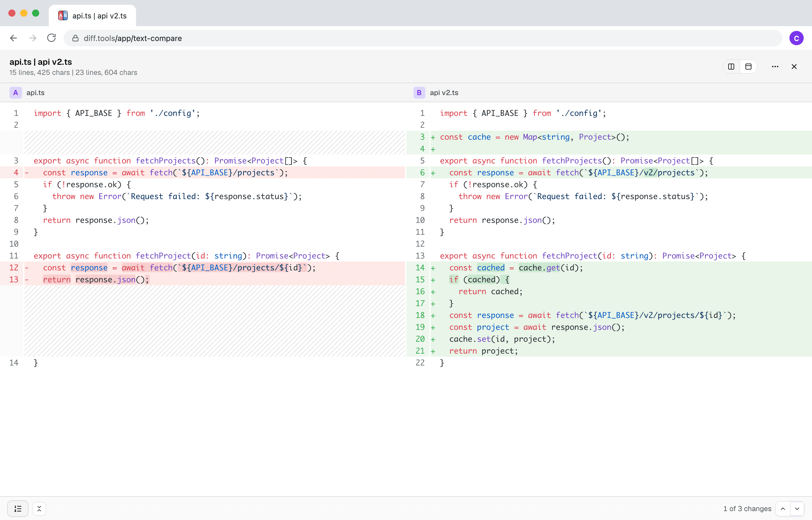
Task: Click line 10 'return response.json();' in api v2.ts
Action: [x=609, y=220]
